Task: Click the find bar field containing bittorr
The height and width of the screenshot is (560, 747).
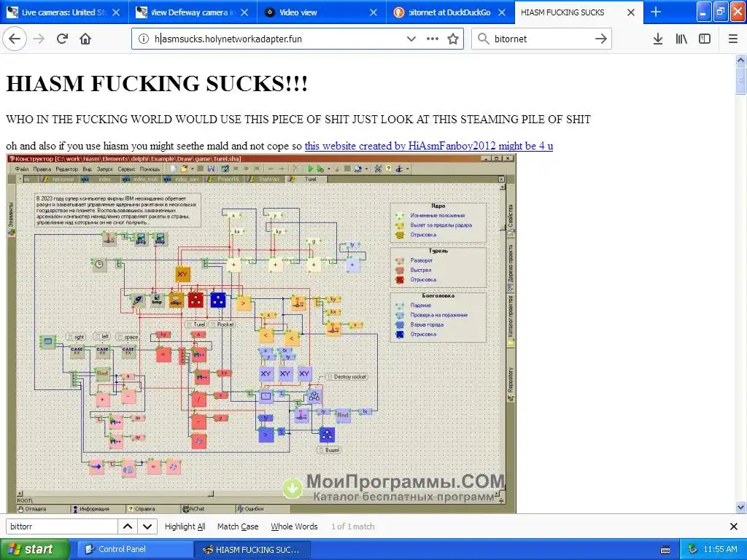Action: tap(62, 526)
